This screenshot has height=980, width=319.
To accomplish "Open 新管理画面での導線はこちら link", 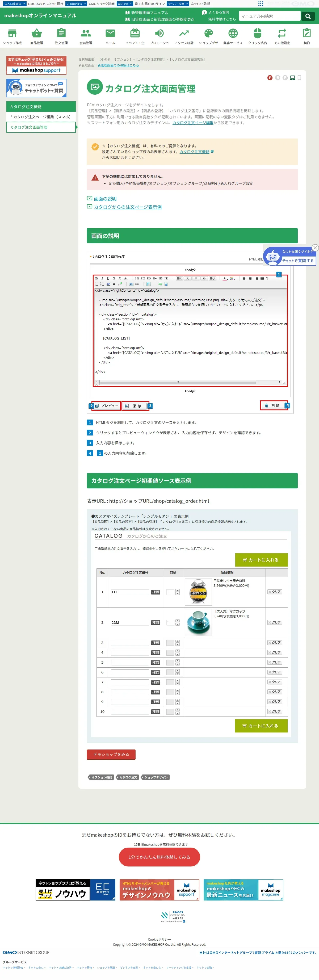I will pyautogui.click(x=118, y=65).
